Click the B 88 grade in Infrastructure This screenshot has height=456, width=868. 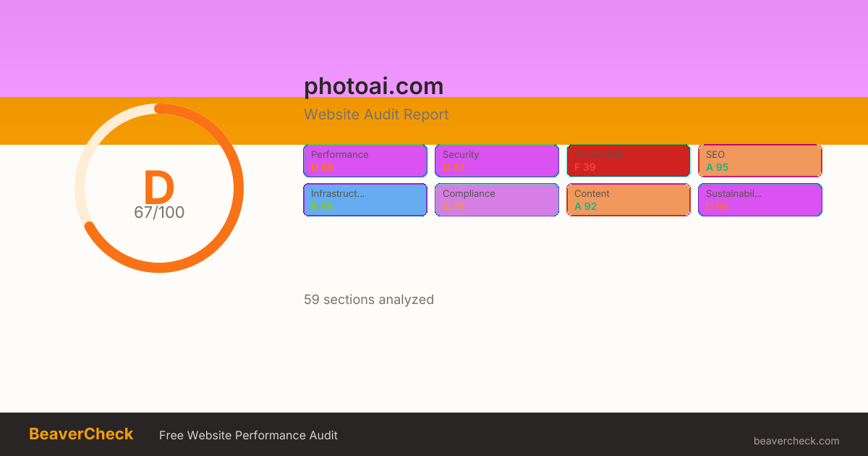pyautogui.click(x=322, y=206)
